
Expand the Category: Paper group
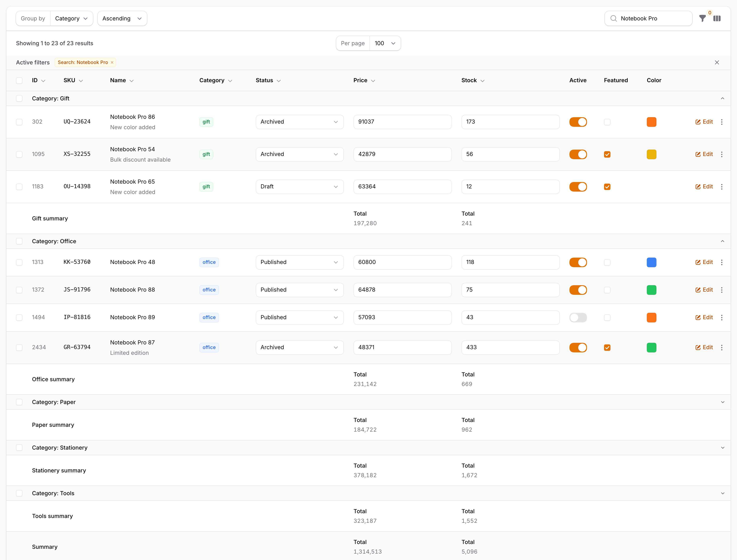click(x=722, y=402)
